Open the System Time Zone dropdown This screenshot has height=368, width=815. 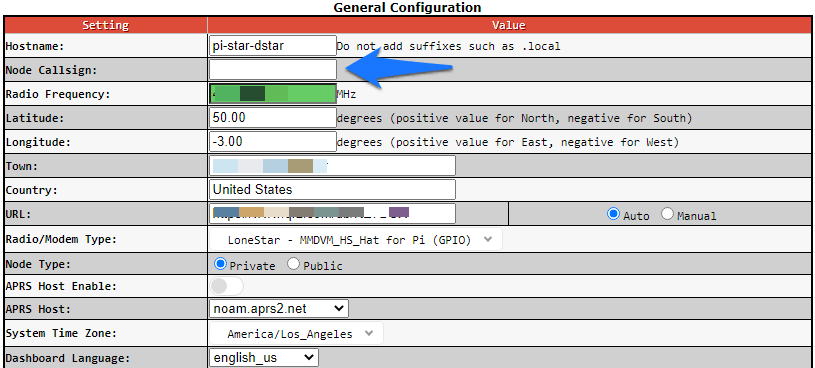point(296,334)
